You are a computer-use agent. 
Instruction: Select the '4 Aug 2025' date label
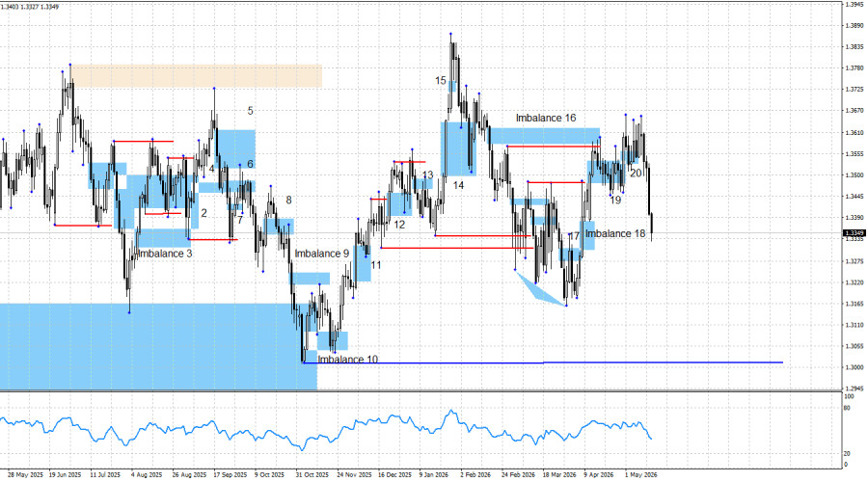(x=147, y=475)
